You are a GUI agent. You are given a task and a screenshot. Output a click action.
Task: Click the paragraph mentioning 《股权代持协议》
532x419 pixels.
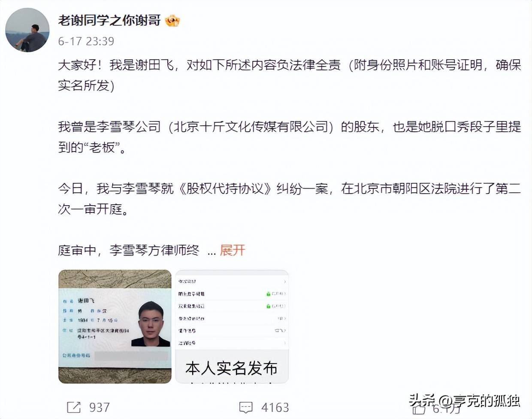pos(290,199)
